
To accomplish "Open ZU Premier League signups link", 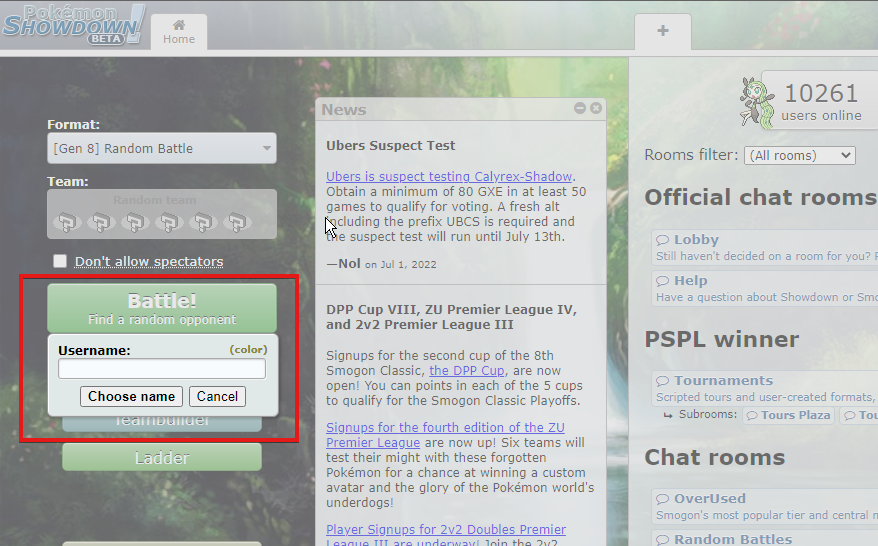I will point(445,435).
